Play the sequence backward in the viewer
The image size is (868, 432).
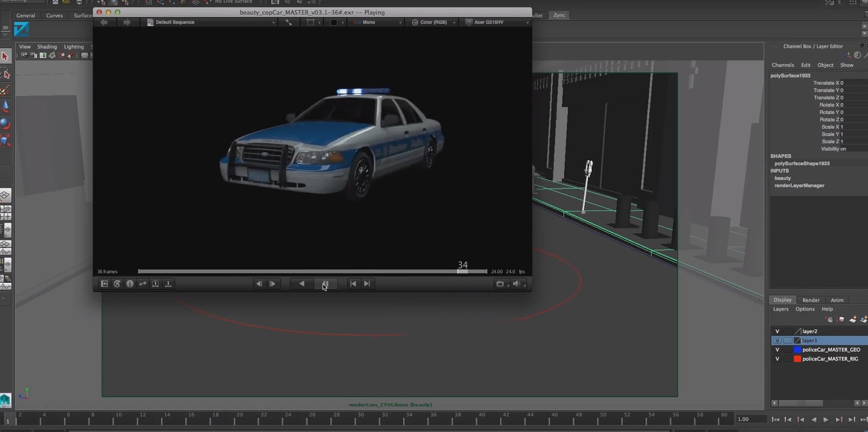pos(302,284)
